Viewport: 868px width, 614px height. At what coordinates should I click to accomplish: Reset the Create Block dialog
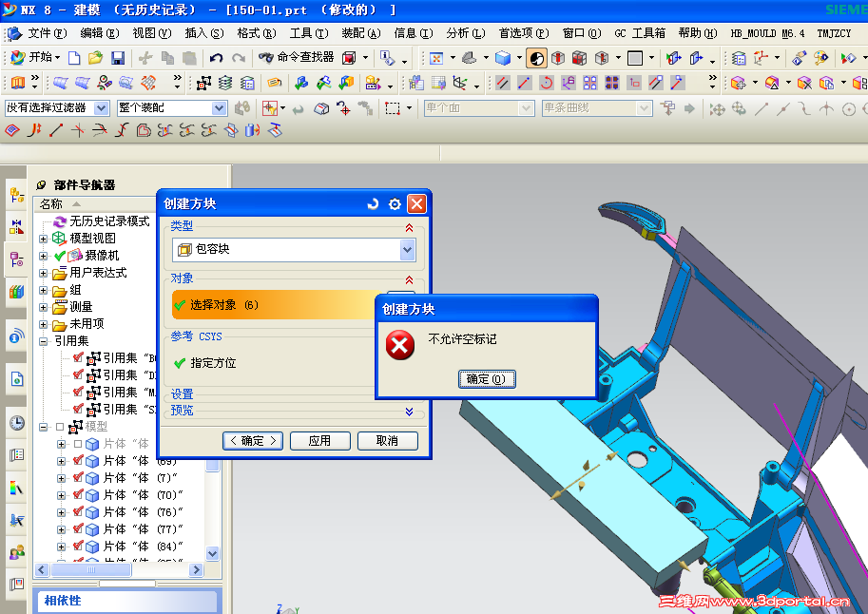(x=373, y=203)
